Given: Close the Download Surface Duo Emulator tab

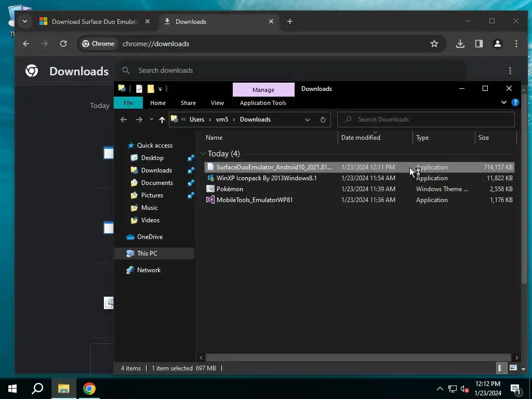Looking at the screenshot, I should (x=148, y=21).
